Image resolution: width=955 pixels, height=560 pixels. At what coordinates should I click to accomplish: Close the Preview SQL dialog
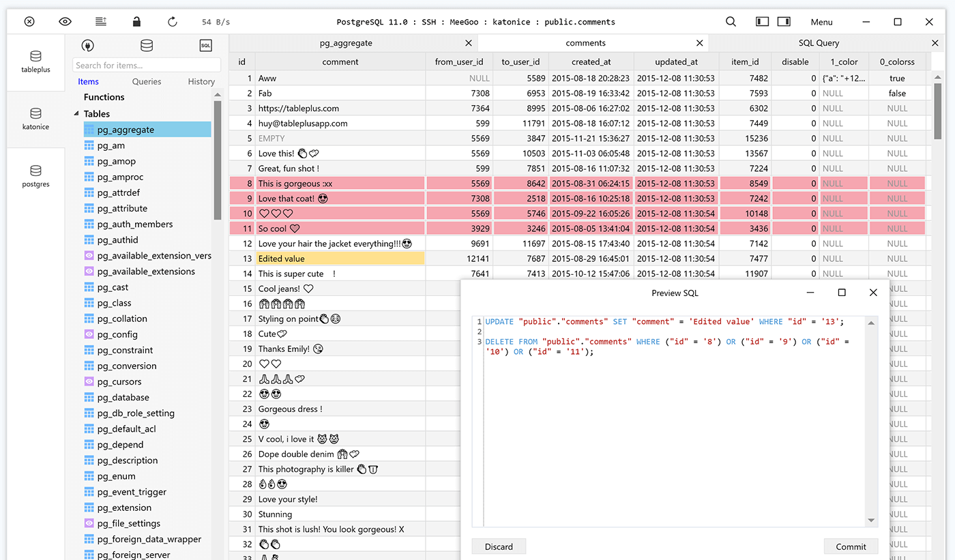873,293
